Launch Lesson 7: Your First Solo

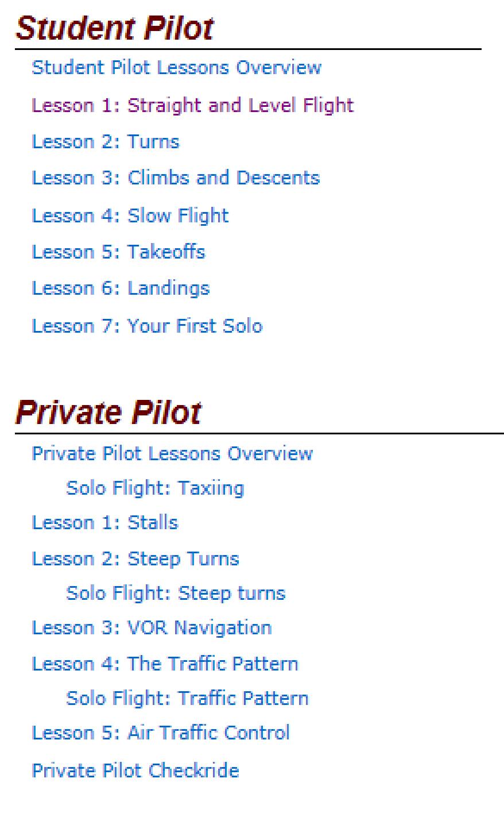(147, 326)
